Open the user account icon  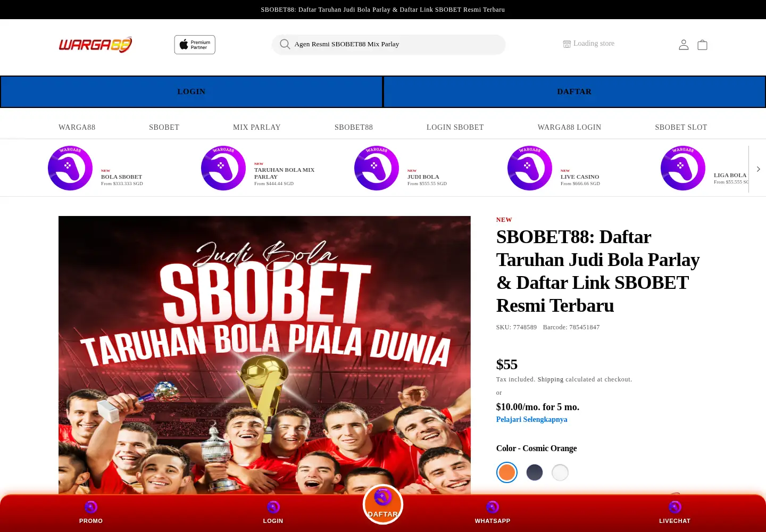(684, 45)
